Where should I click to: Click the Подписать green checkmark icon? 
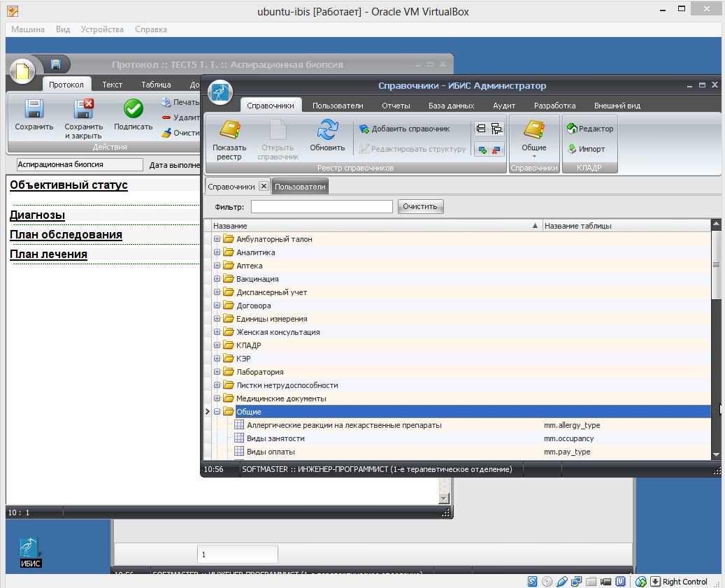[x=133, y=110]
